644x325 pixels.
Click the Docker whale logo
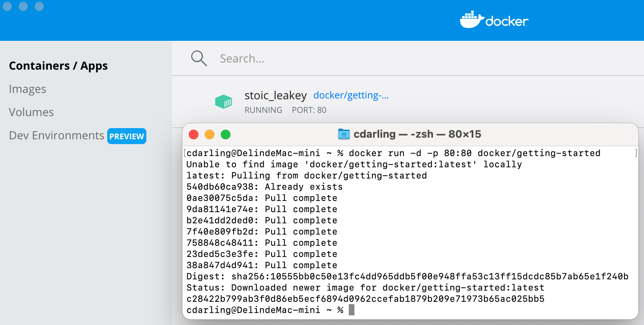tap(472, 20)
